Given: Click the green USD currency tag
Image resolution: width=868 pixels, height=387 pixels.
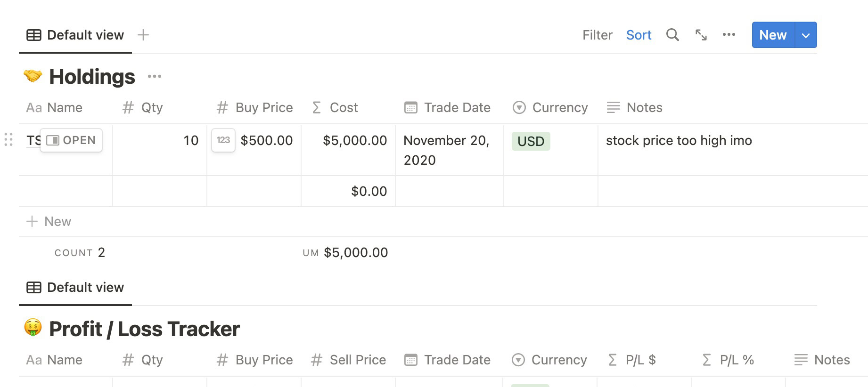Looking at the screenshot, I should coord(531,141).
